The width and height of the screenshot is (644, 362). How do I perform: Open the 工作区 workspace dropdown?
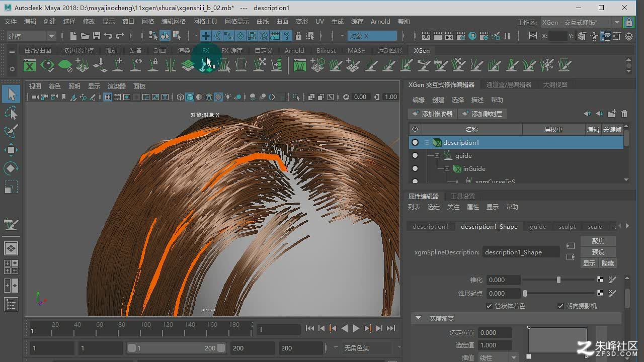tap(581, 22)
